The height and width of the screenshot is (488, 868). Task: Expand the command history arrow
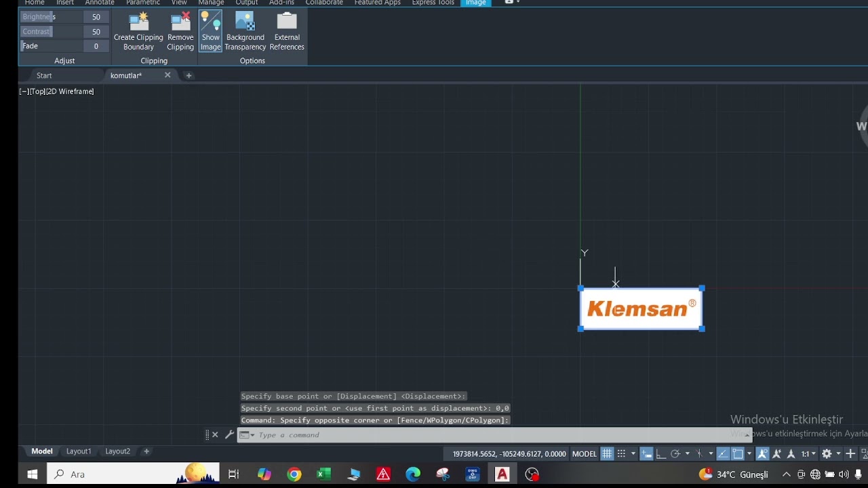tap(747, 435)
